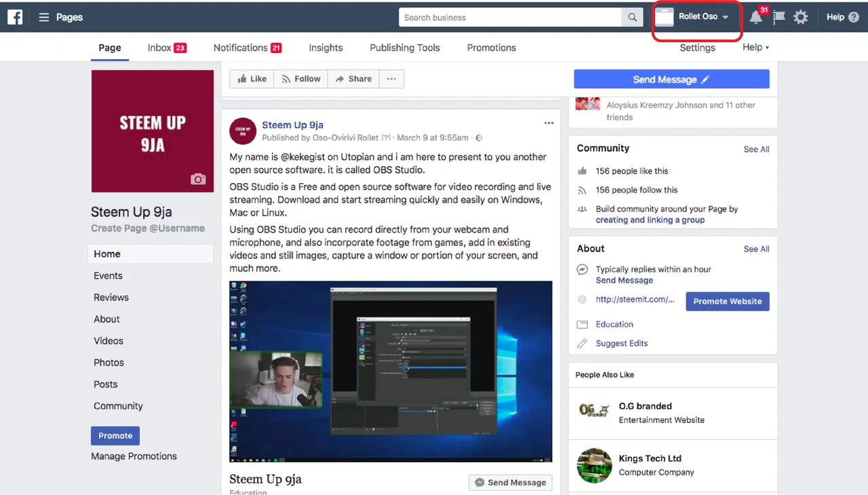Click the Like button
The height and width of the screenshot is (495, 868).
click(x=252, y=79)
